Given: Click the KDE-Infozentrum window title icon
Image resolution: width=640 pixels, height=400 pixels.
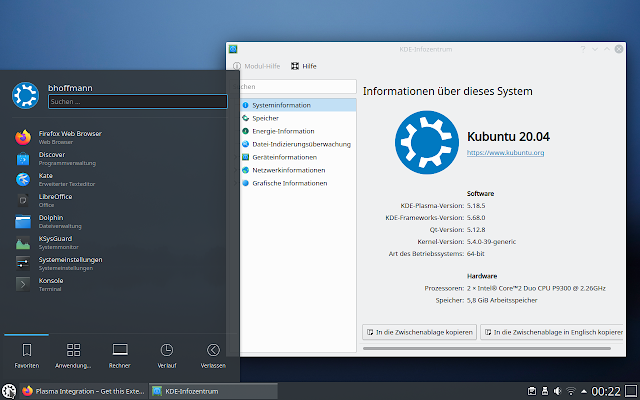Looking at the screenshot, I should (233, 49).
